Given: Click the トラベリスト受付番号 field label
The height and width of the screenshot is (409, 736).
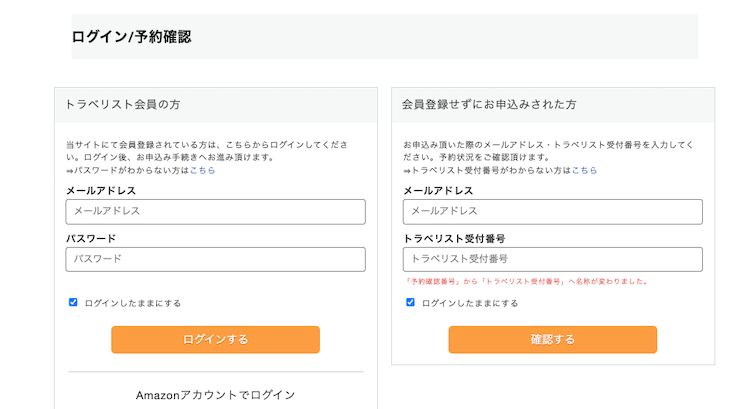Looking at the screenshot, I should [x=453, y=239].
